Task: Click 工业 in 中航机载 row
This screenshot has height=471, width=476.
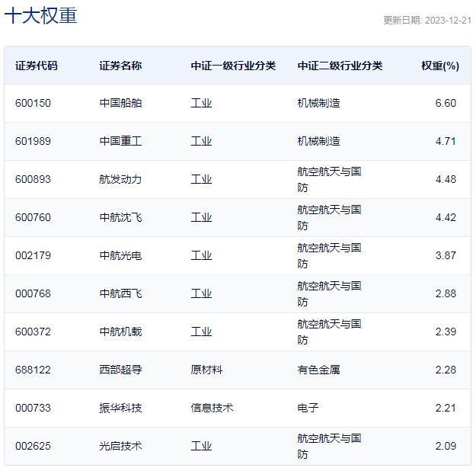Action: point(201,332)
